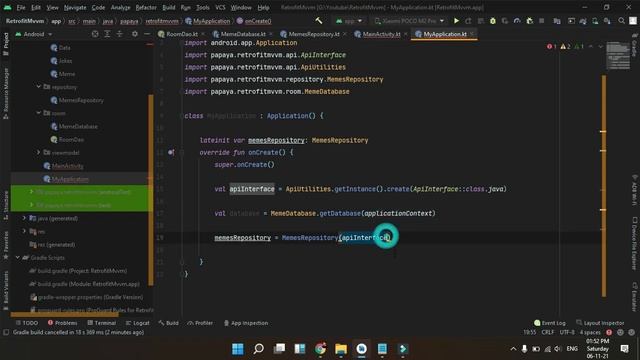The height and width of the screenshot is (360, 640).
Task: Click the Apply Changes and Restart Activity icon
Action: coord(468,21)
